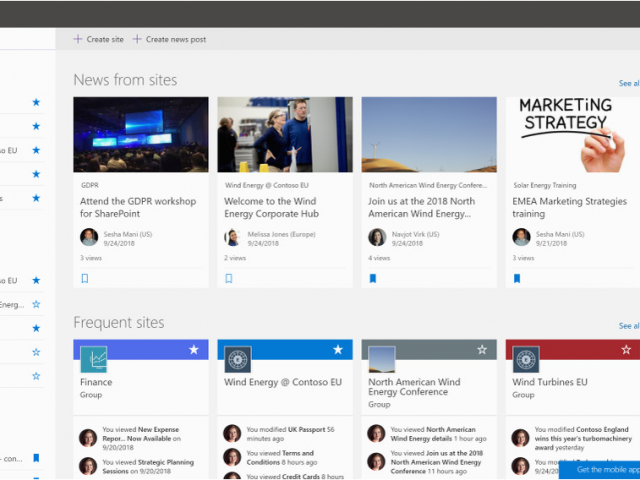
Task: Open 'Attend the GDPR workshop for SharePoint' article
Action: coord(138,207)
